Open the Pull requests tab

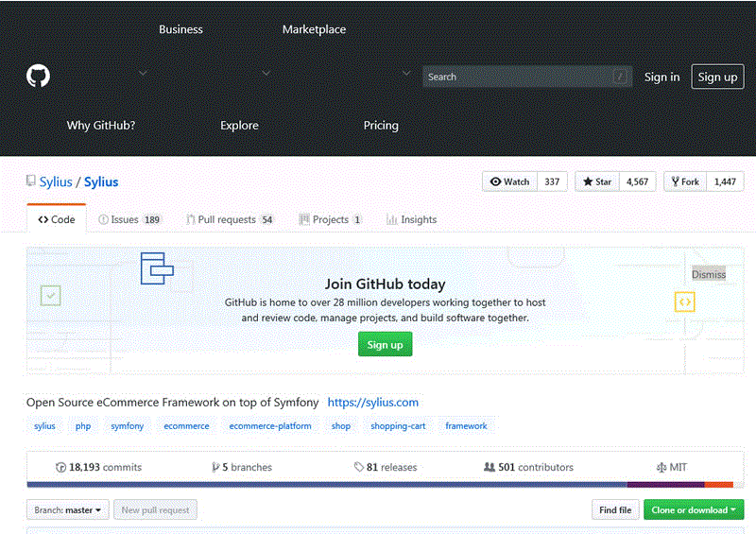[226, 219]
